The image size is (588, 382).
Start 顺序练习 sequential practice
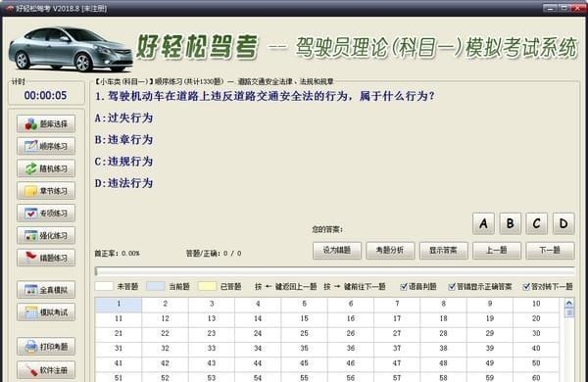[46, 146]
